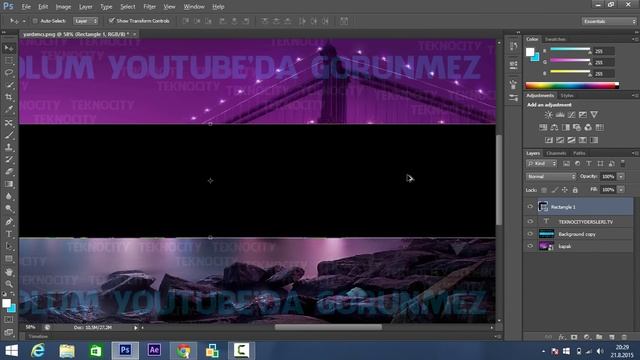Select the Clone Stamp tool

click(9, 147)
